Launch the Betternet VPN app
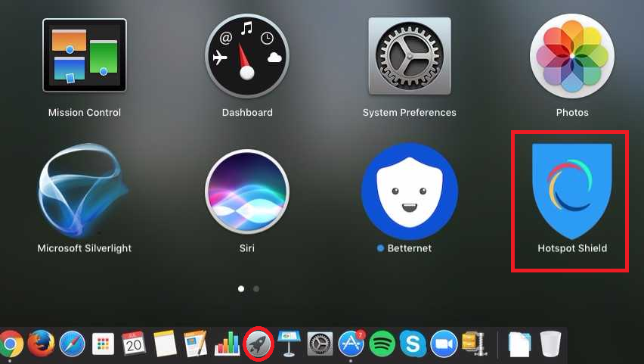 coord(410,191)
